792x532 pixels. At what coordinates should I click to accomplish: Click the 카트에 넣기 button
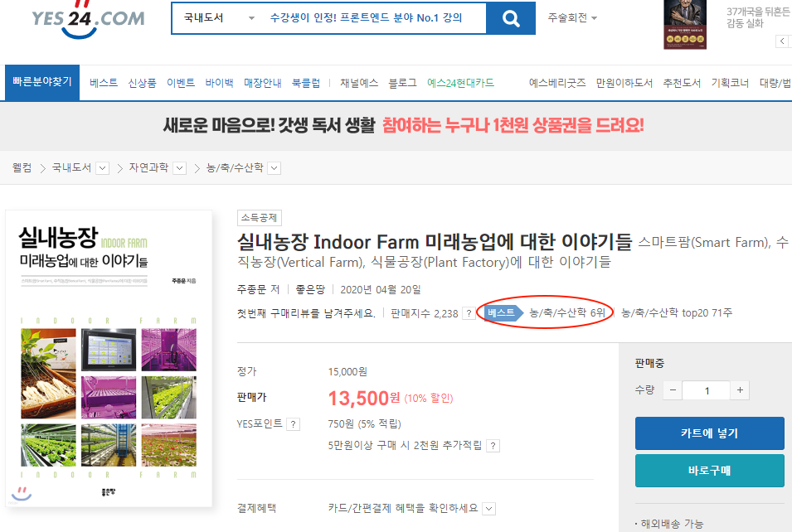point(709,433)
